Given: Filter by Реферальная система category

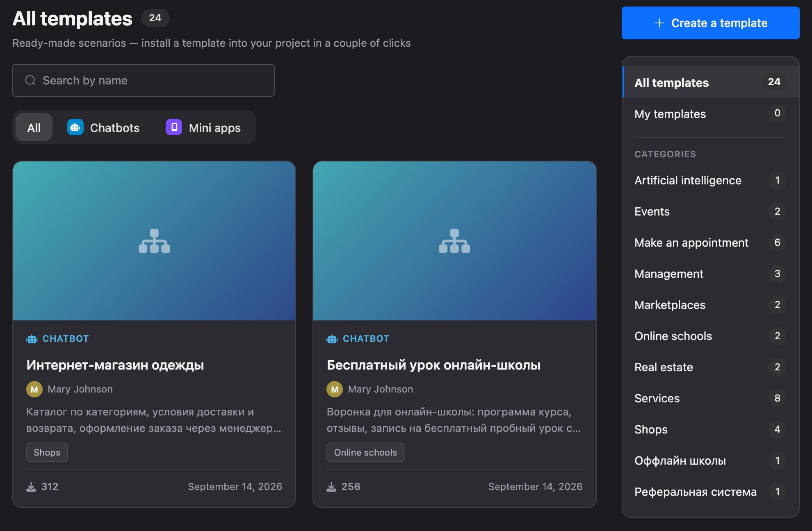Looking at the screenshot, I should point(710,492).
